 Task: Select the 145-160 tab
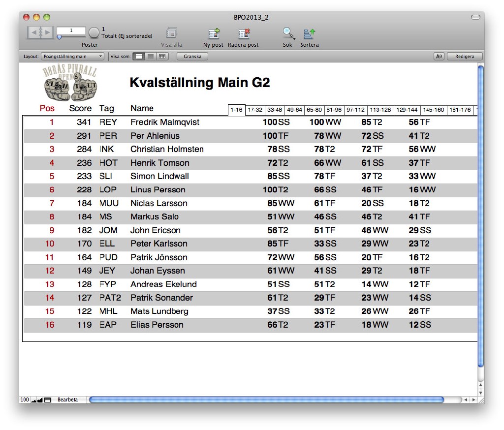click(x=434, y=110)
